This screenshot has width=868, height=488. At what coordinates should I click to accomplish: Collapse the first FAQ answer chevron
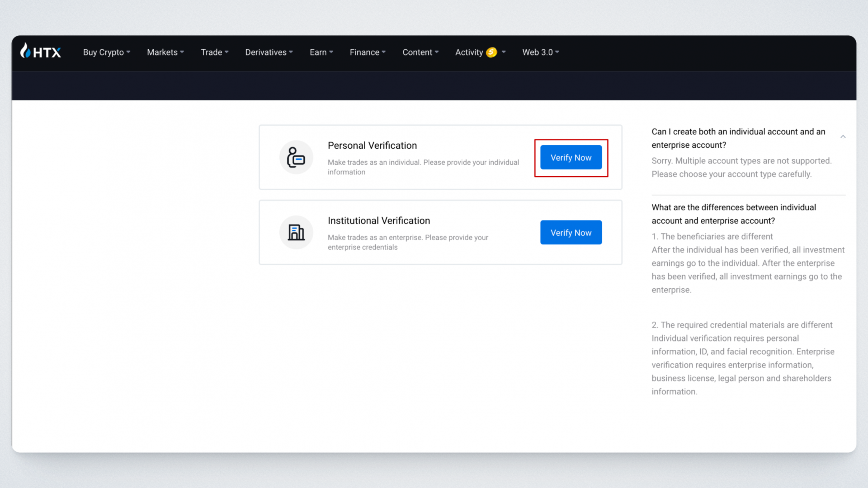point(843,136)
